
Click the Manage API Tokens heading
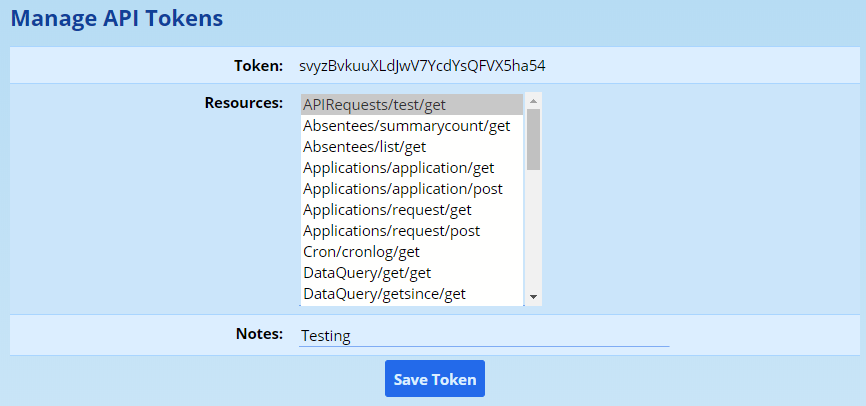[x=117, y=18]
